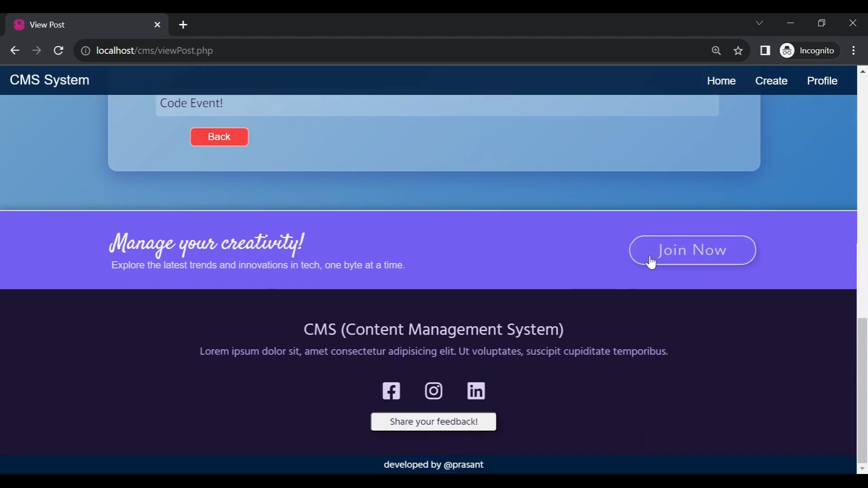
Task: Go to Home in the navbar
Action: tap(722, 81)
